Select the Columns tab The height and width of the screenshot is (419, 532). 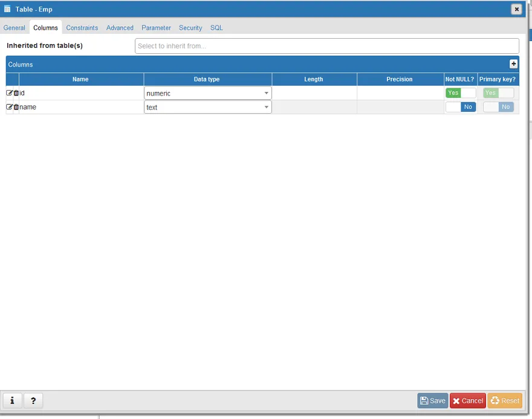45,28
